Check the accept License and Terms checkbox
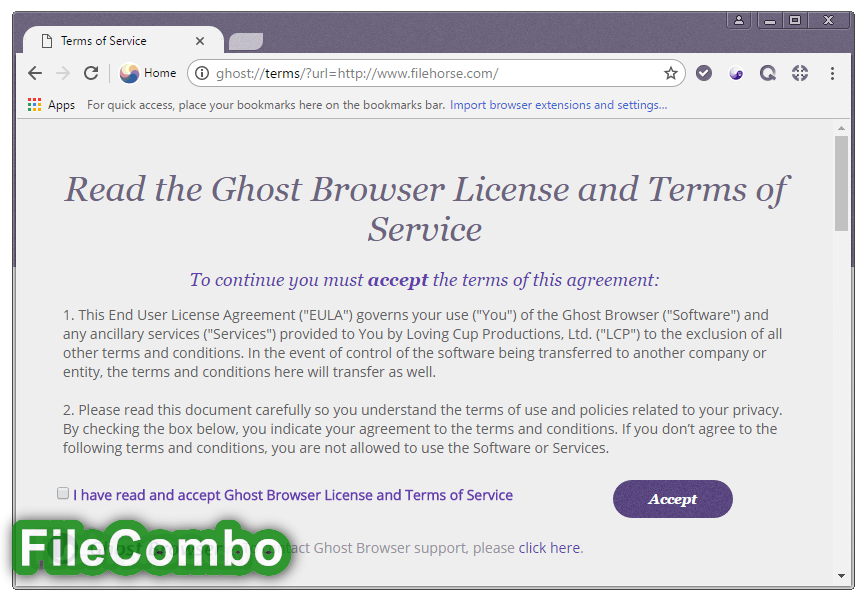The image size is (865, 600). click(x=63, y=493)
